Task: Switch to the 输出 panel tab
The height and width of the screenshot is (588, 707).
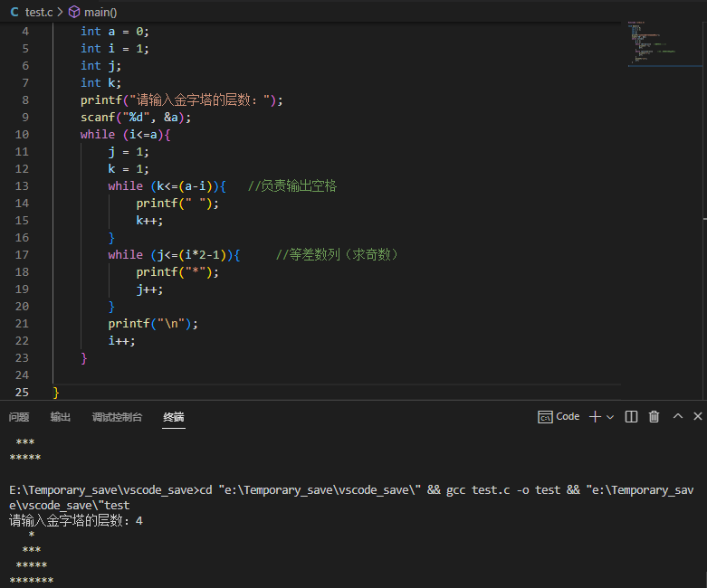Action: pos(61,417)
